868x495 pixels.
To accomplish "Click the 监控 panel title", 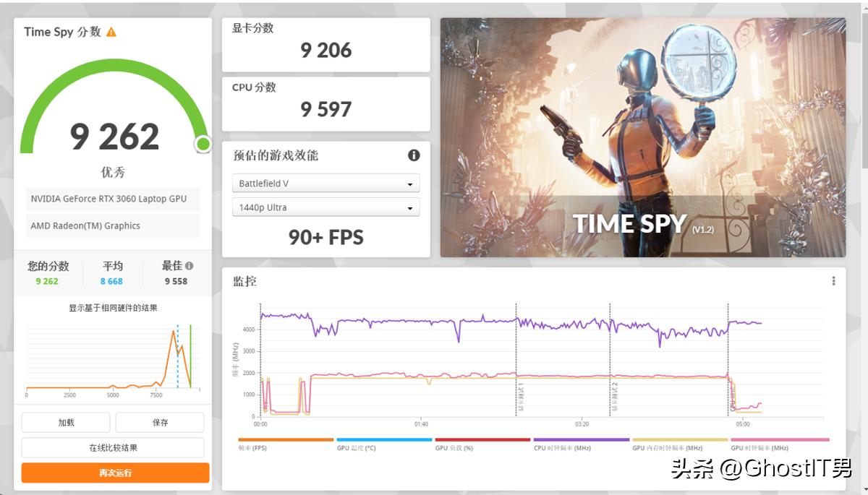I will click(244, 281).
